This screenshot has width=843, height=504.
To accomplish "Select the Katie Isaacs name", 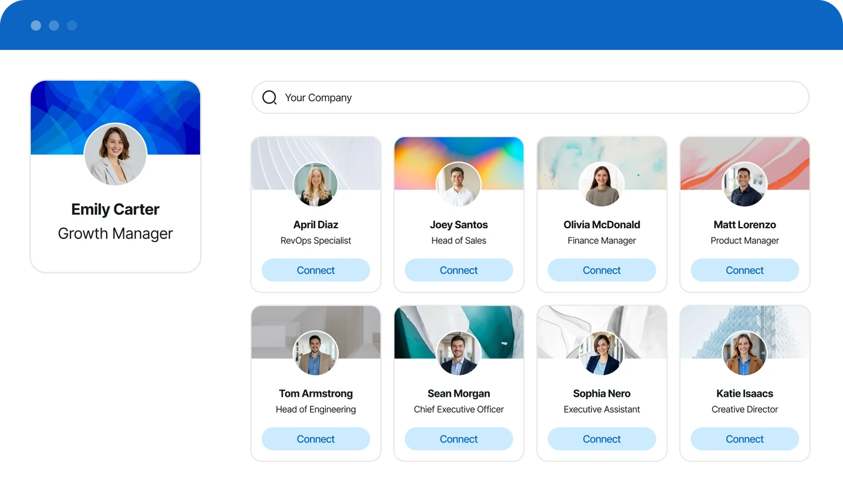I will pyautogui.click(x=745, y=393).
